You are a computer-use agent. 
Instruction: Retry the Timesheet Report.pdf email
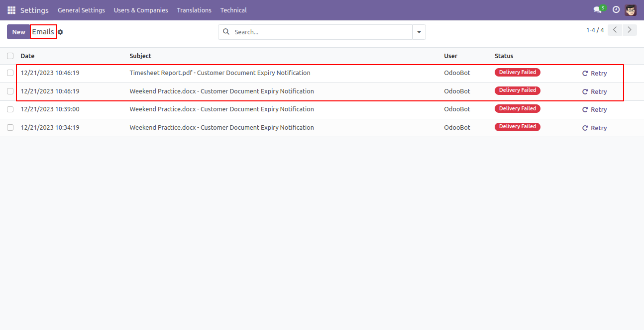595,74
